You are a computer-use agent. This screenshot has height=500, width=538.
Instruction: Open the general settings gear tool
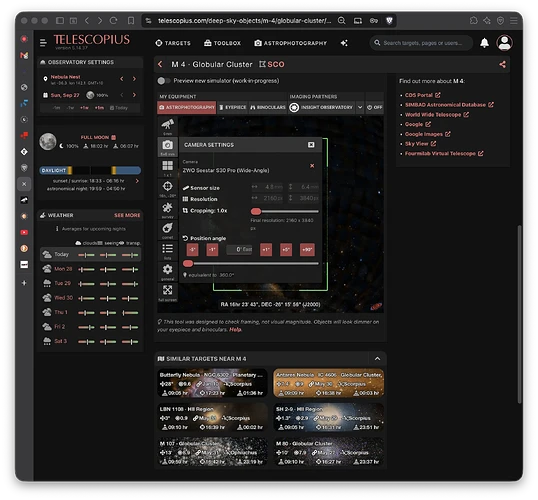(x=167, y=271)
